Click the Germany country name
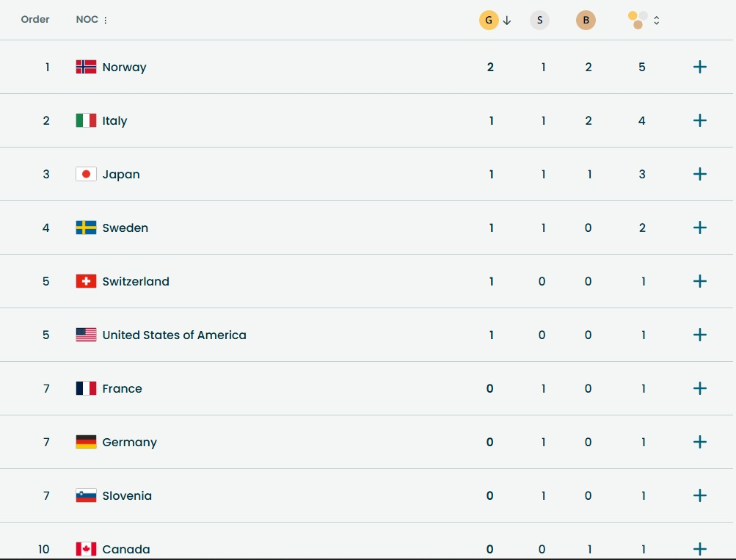This screenshot has width=736, height=560. [x=129, y=442]
